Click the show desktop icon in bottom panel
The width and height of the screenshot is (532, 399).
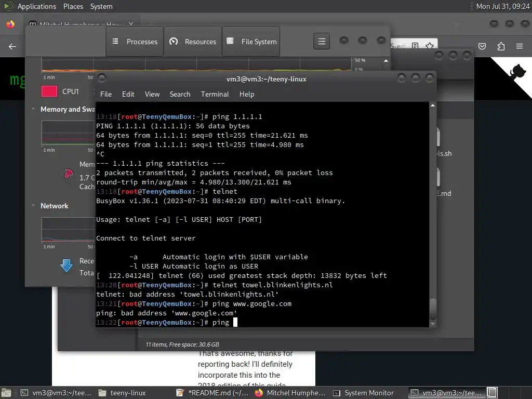pos(6,393)
